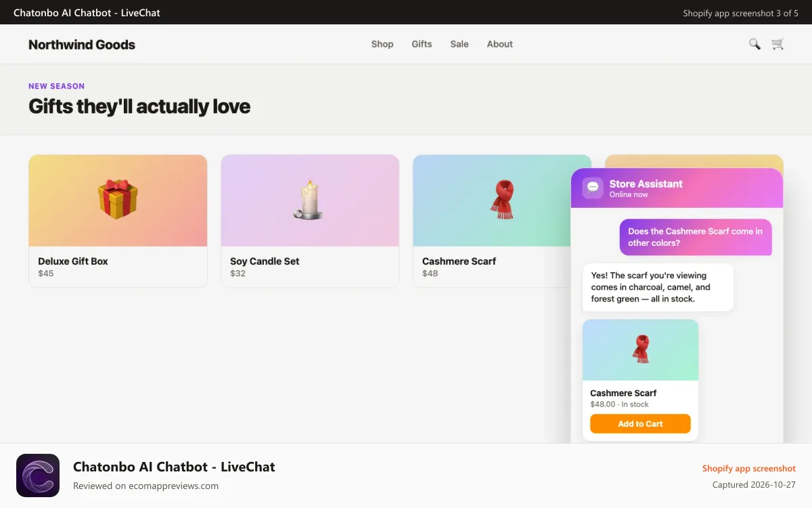Click the $48 price under Cashmere Scarf
812x508 pixels.
click(x=430, y=274)
